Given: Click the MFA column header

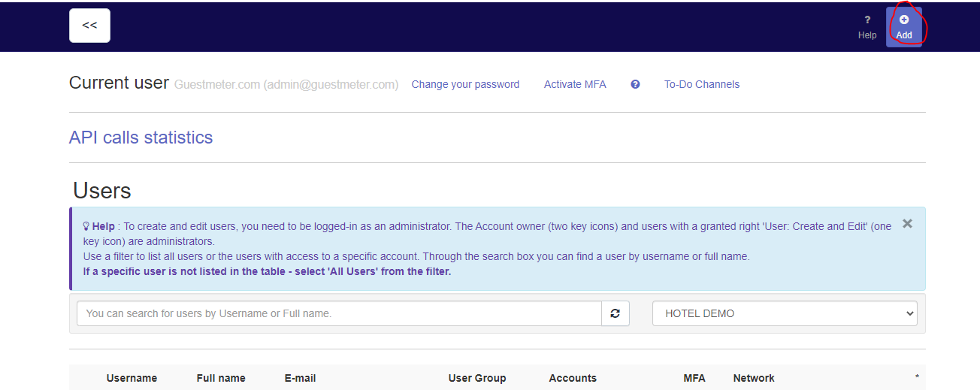Looking at the screenshot, I should click(x=694, y=378).
